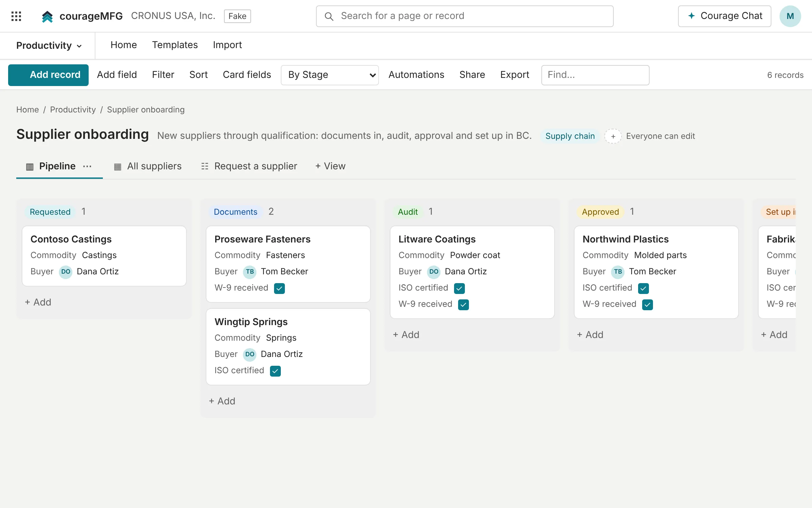The height and width of the screenshot is (508, 812).
Task: Open the Filter options
Action: [x=163, y=75]
